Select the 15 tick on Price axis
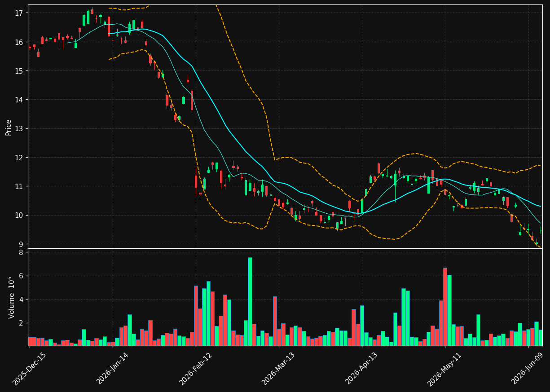Screen dimensions: 550x392 click(x=19, y=71)
